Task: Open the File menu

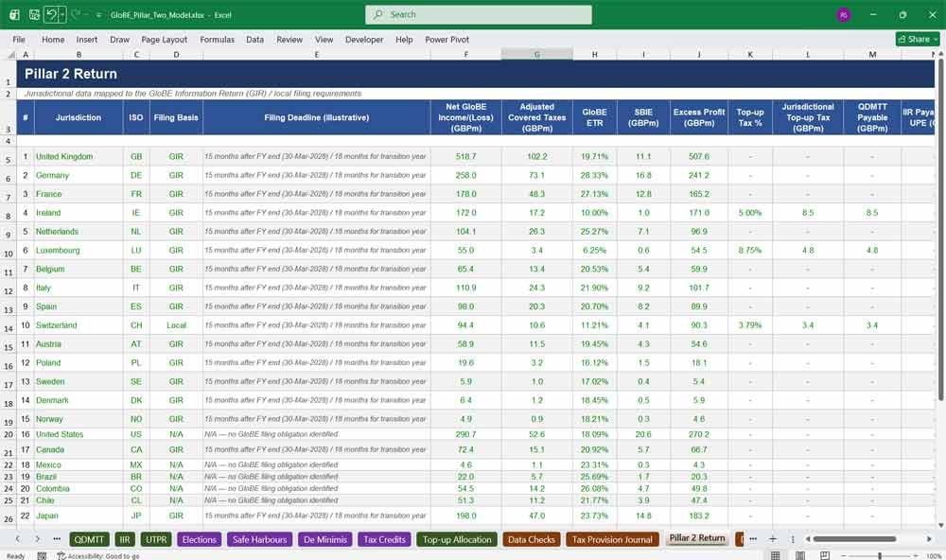Action: click(19, 39)
